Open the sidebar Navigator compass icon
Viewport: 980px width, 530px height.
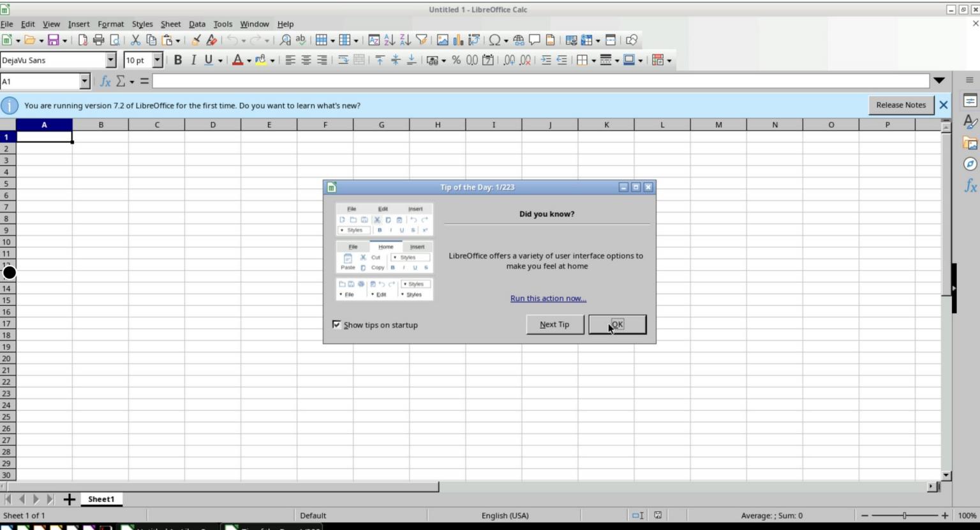point(970,164)
